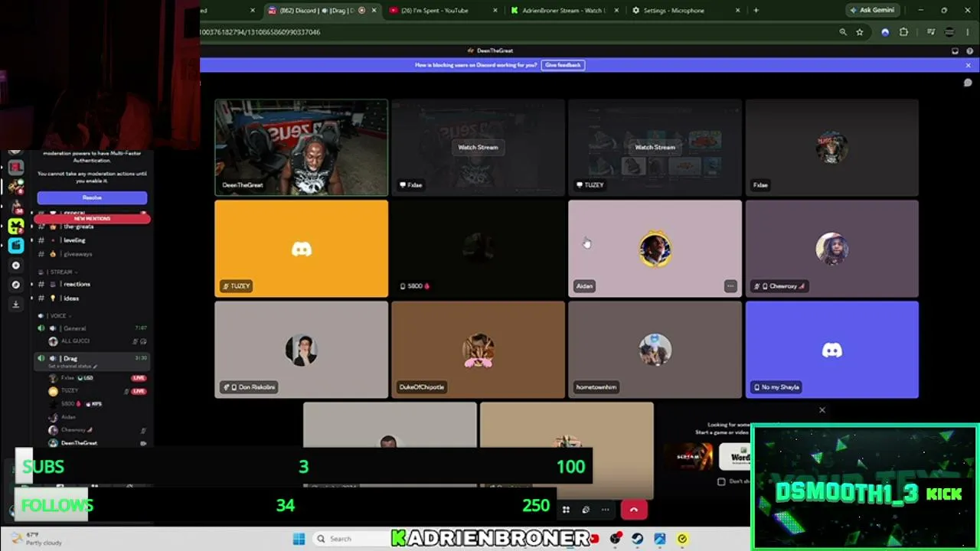Open the Discord Help icon
This screenshot has width=980, height=551.
click(969, 51)
